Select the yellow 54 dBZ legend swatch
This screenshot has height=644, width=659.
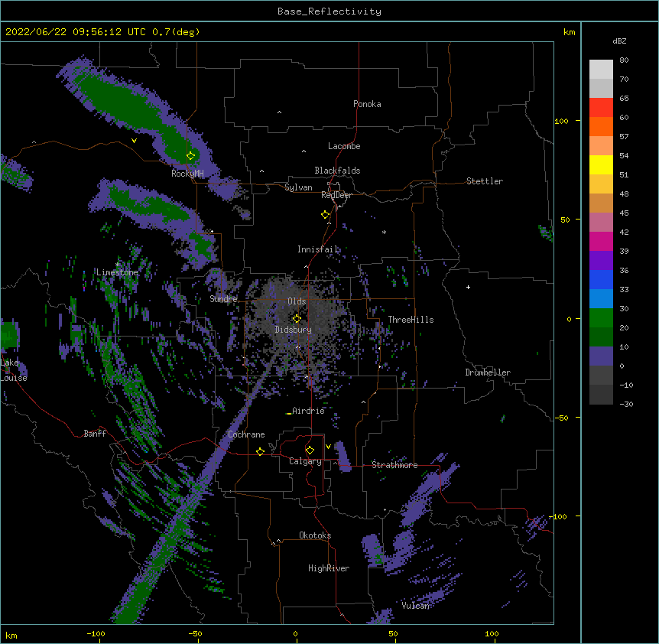(601, 164)
